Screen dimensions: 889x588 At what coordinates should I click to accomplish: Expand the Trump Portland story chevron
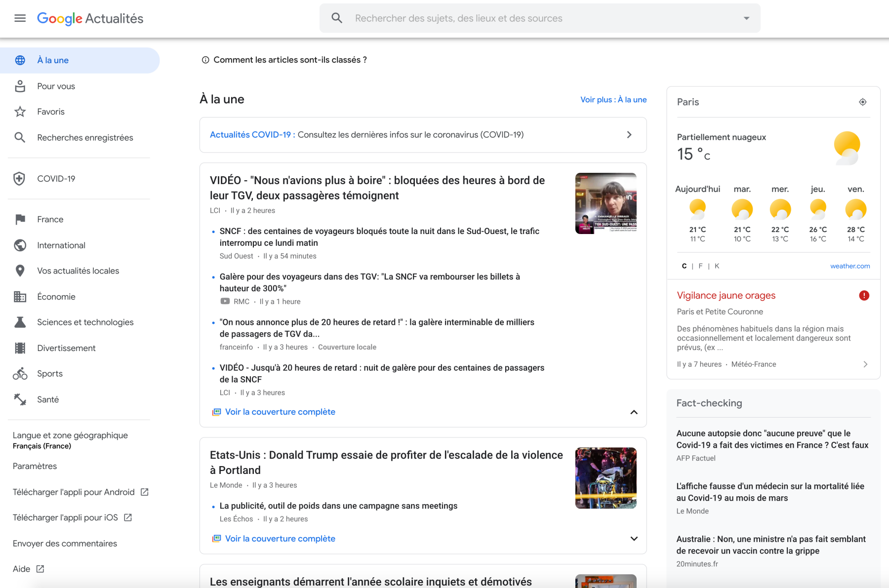pyautogui.click(x=634, y=539)
